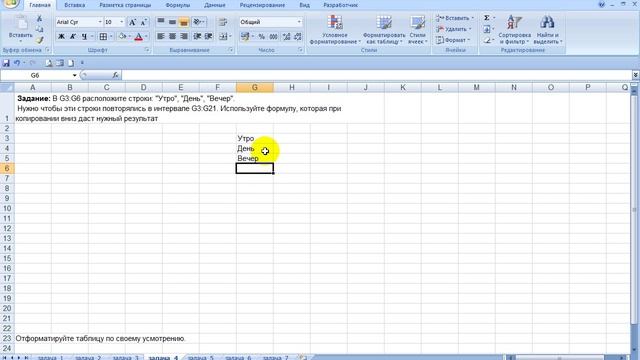The width and height of the screenshot is (640, 360).
Task: Click the insert function fx icon
Action: click(x=116, y=75)
